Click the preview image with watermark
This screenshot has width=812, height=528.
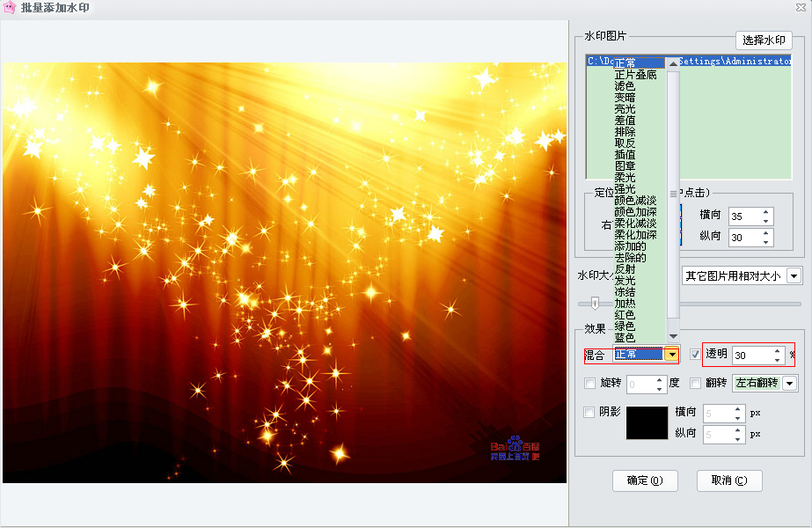(284, 273)
